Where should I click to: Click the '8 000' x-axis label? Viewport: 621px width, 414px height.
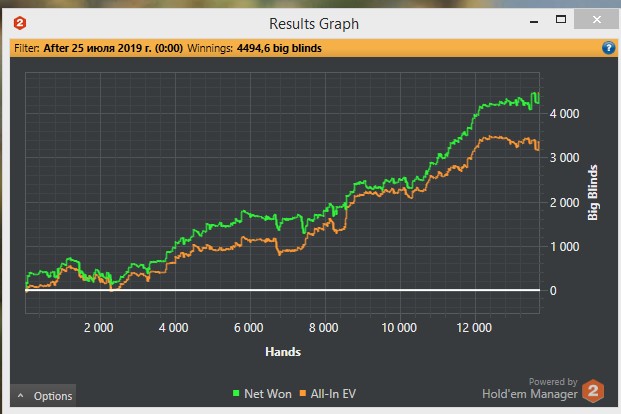(x=324, y=328)
